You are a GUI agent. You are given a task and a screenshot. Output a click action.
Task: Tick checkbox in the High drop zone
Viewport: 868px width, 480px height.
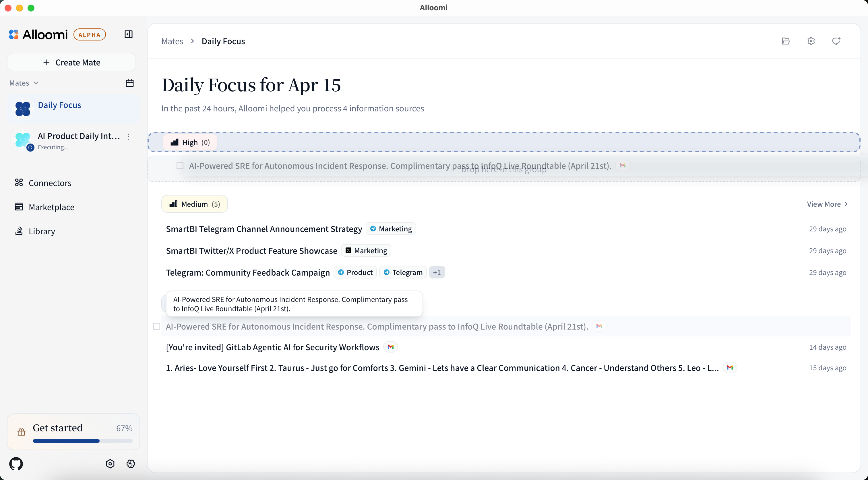tap(180, 166)
